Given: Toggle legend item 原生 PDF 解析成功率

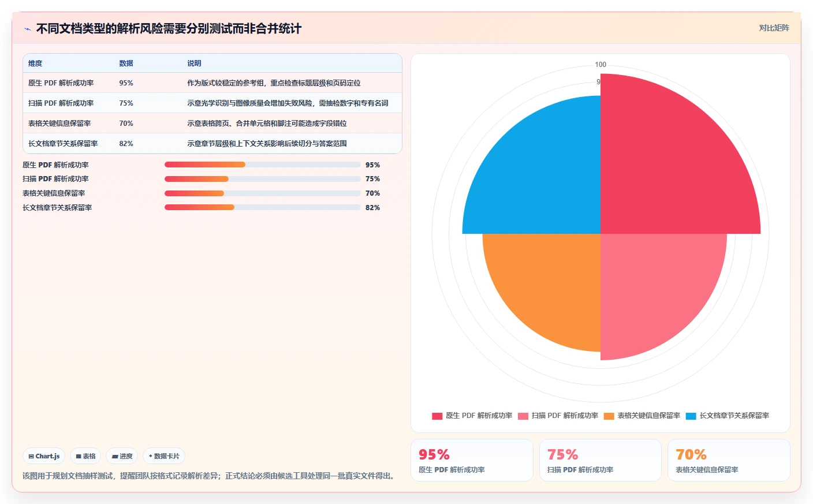Looking at the screenshot, I should click(x=472, y=416).
